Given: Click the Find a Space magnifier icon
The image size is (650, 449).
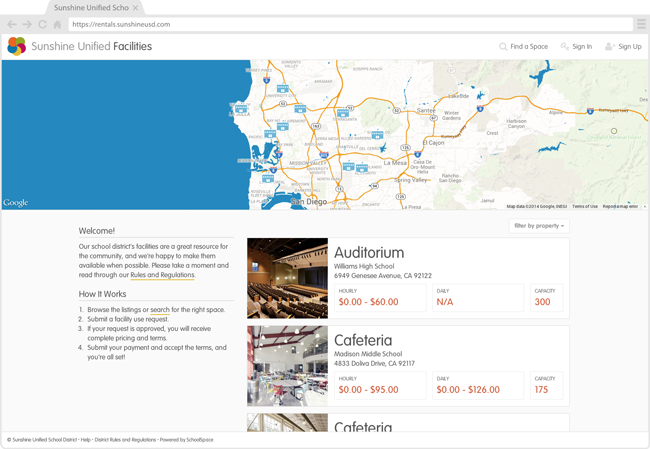Looking at the screenshot, I should pyautogui.click(x=503, y=46).
